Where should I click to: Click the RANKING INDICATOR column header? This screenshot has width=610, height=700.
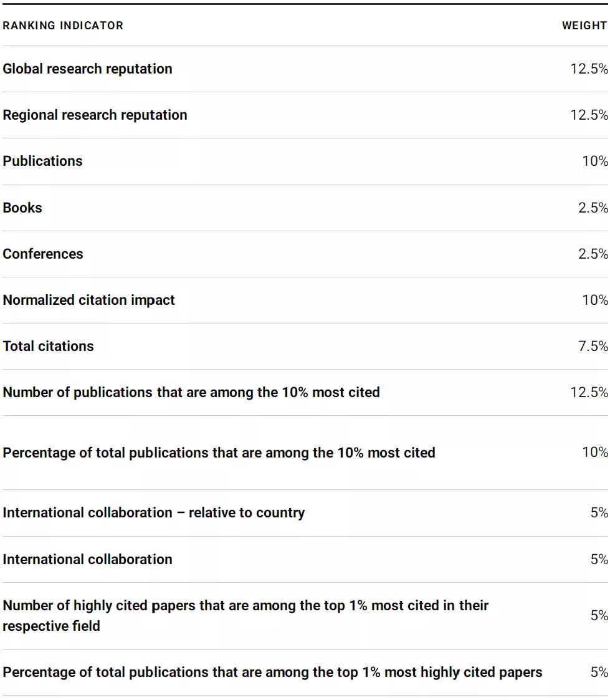coord(63,26)
